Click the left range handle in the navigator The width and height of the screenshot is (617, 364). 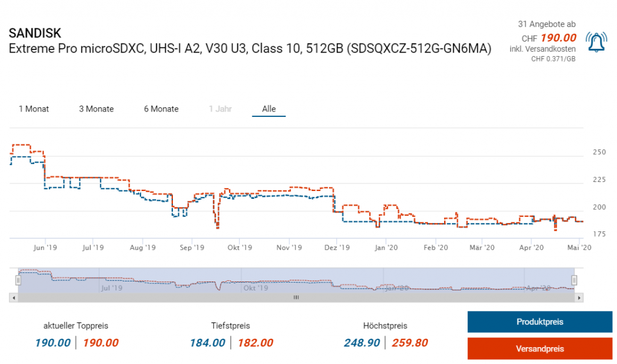tap(18, 280)
